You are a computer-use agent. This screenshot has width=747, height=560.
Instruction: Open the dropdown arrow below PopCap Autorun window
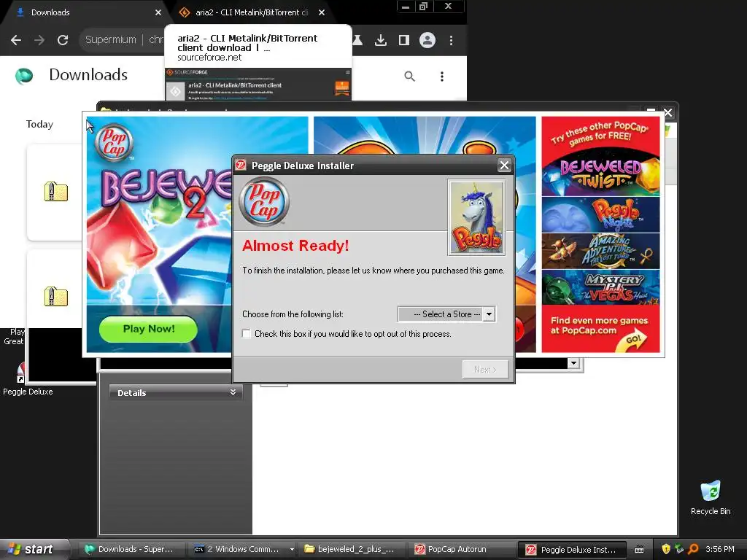pyautogui.click(x=573, y=363)
